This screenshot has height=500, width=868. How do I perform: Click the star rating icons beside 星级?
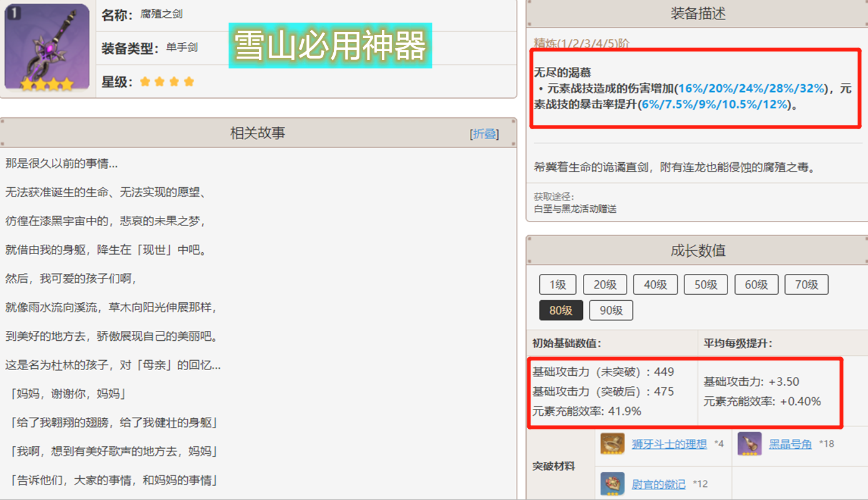pyautogui.click(x=167, y=82)
